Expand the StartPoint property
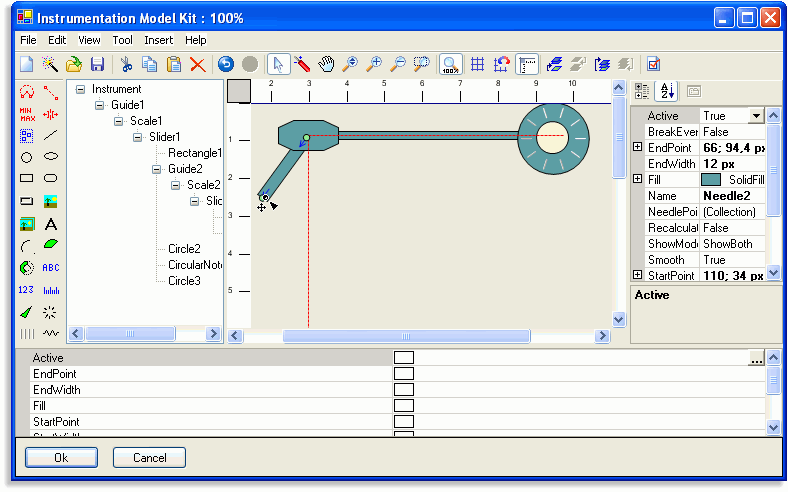788x492 pixels. tap(637, 275)
